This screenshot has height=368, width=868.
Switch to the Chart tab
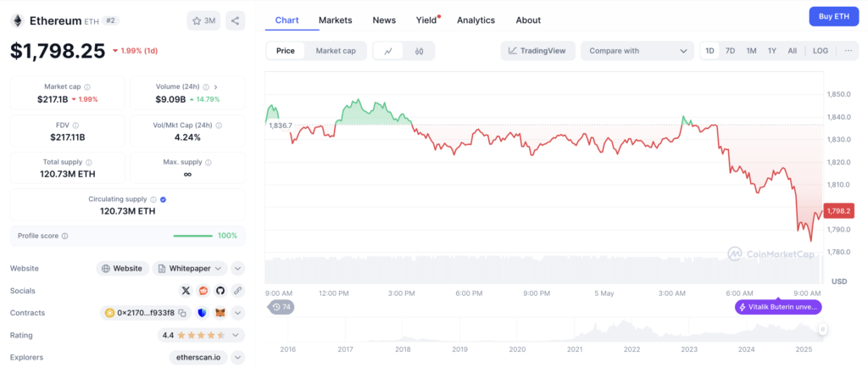[287, 20]
